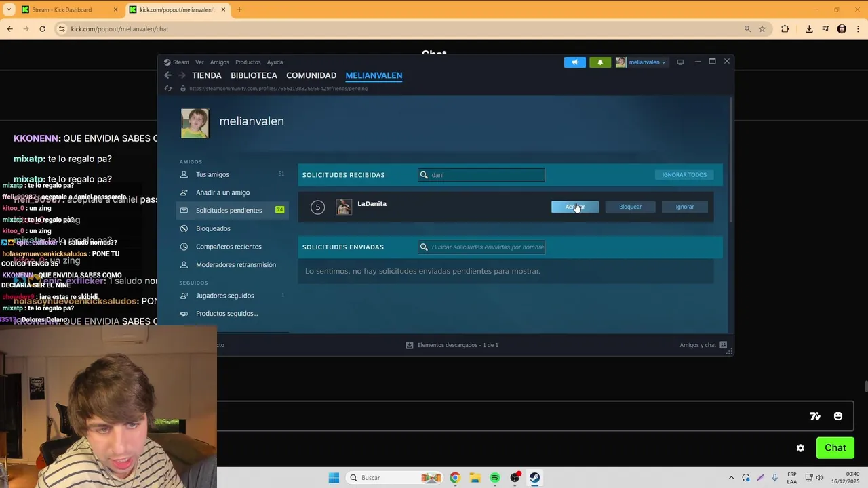868x488 pixels.
Task: Open Solicitudes pendientes section
Action: [x=232, y=210]
